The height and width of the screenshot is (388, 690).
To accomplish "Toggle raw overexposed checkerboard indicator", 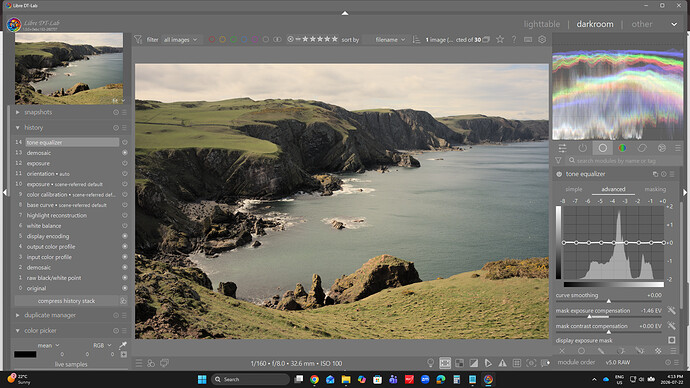I will tap(459, 363).
